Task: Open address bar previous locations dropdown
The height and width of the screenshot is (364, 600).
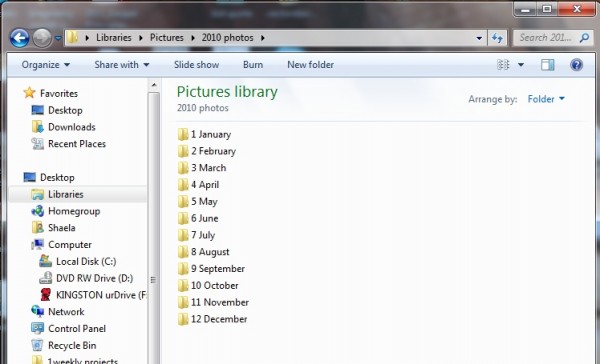Action: (479, 38)
